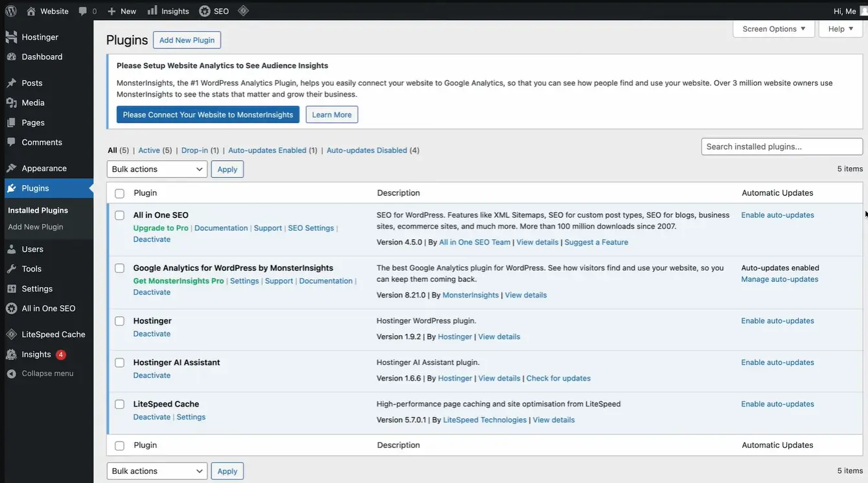This screenshot has width=868, height=483.
Task: Click the Add New Plugin button
Action: pos(187,39)
